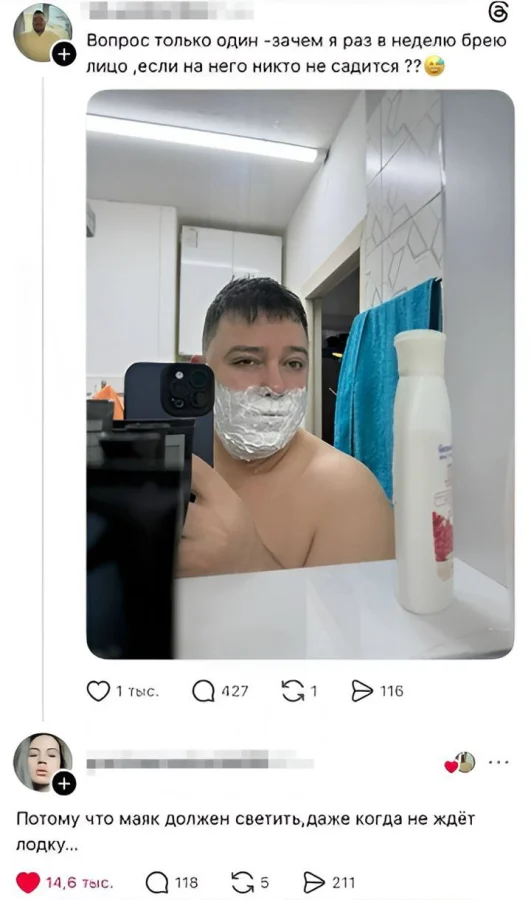Open the blurred commenter username

(200, 762)
